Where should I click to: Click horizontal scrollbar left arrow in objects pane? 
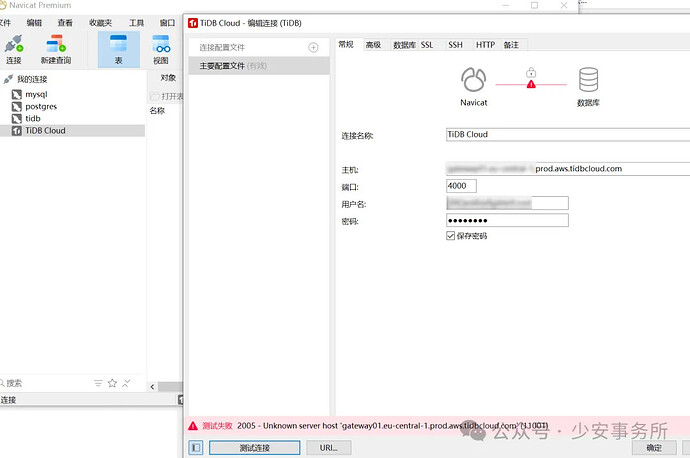[x=152, y=387]
